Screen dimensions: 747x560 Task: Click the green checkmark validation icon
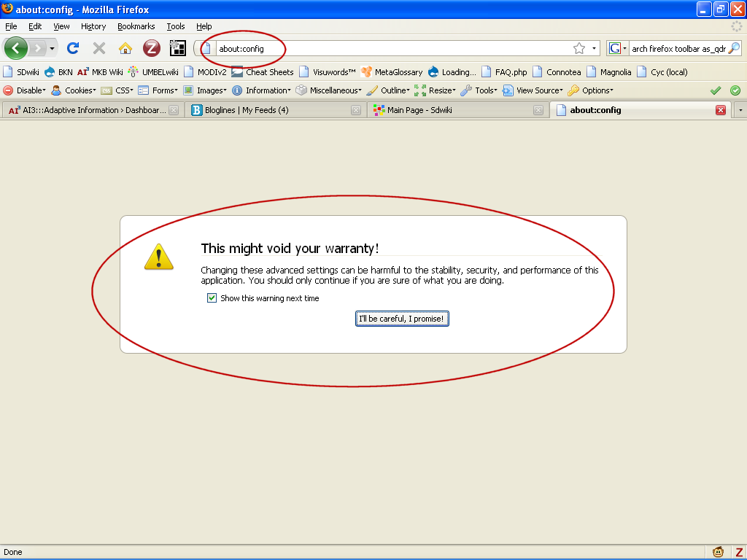716,90
